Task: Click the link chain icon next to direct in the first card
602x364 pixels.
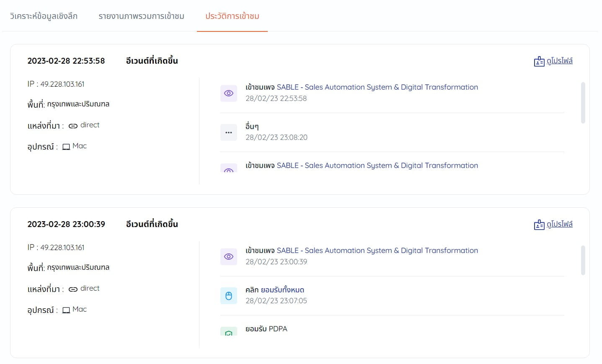Action: pyautogui.click(x=73, y=125)
